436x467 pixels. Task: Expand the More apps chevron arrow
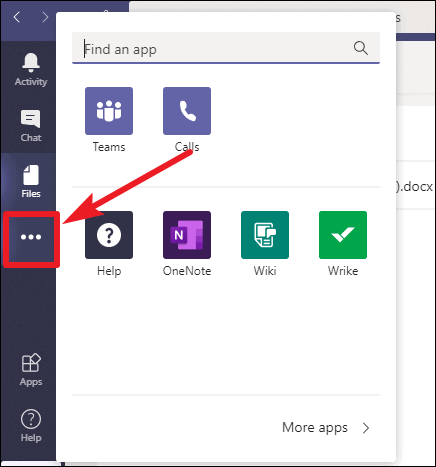click(x=366, y=428)
